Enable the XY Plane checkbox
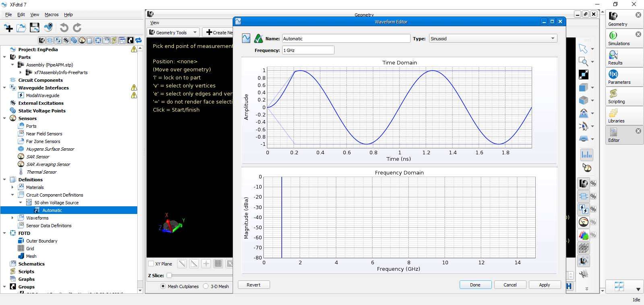This screenshot has width=644, height=305. coord(151,264)
